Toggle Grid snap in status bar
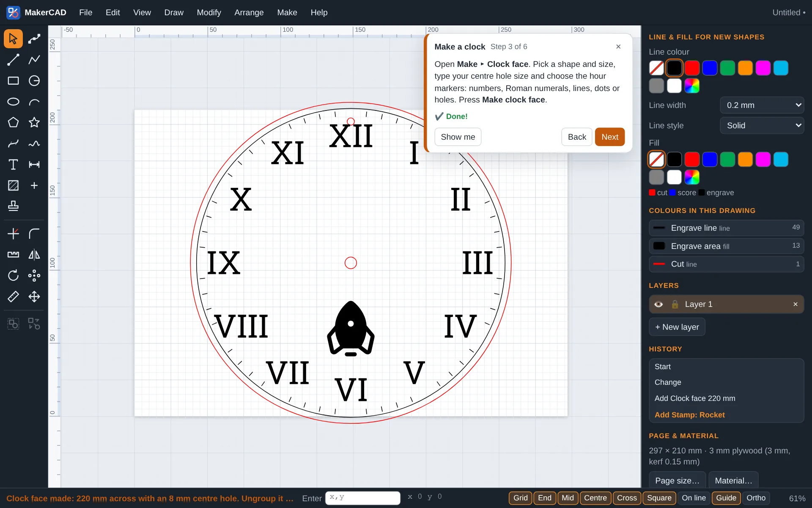Screen dimensions: 812x508 pyautogui.click(x=520, y=498)
